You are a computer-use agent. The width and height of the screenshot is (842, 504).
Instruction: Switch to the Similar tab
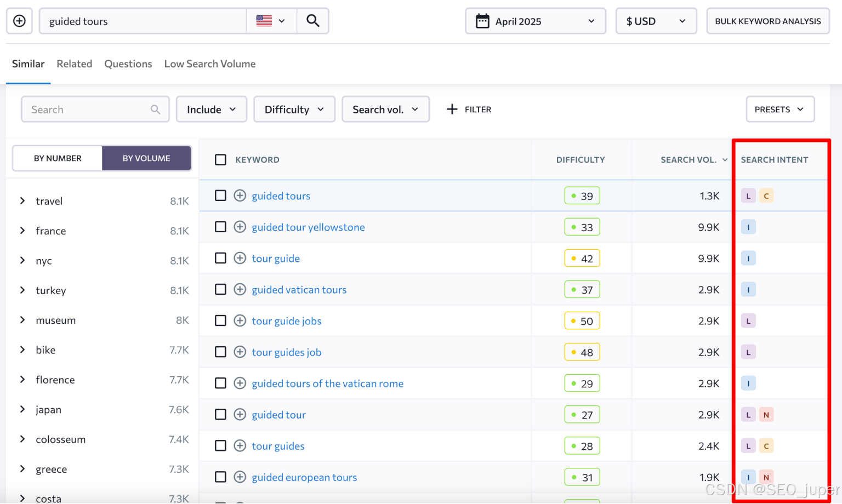click(28, 64)
